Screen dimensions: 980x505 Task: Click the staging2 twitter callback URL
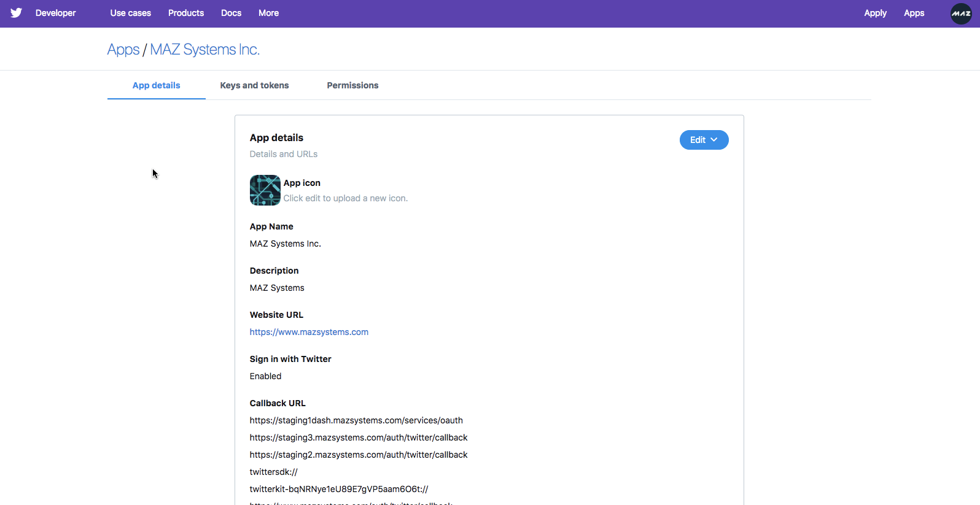point(359,455)
